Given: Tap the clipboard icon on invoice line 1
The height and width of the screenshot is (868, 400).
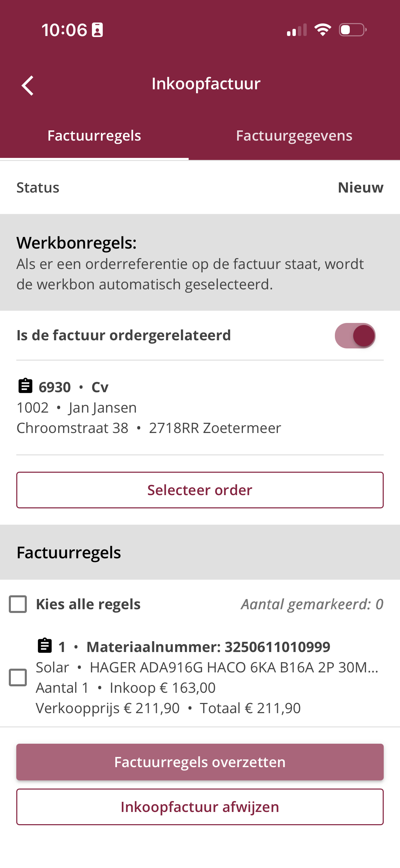Looking at the screenshot, I should pos(44,646).
